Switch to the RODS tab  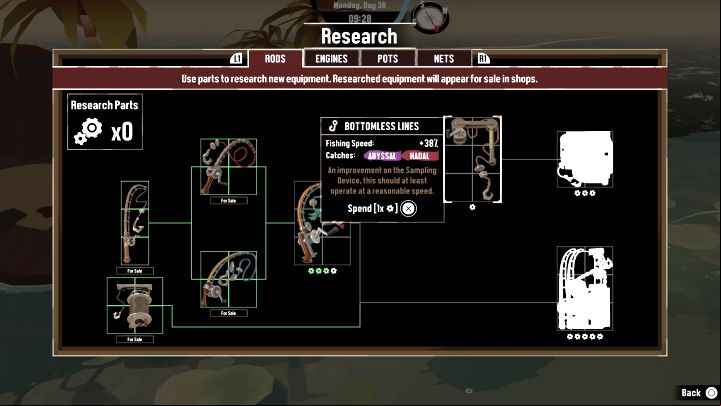click(x=275, y=58)
